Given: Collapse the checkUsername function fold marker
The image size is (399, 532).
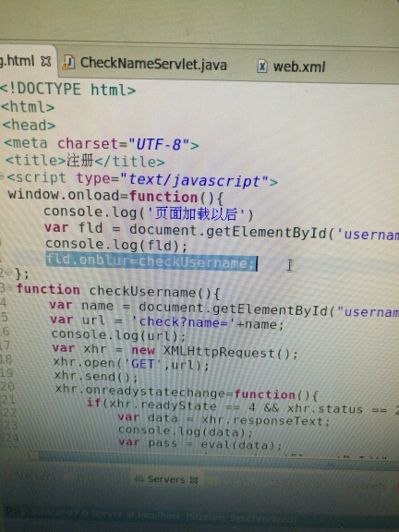Looking at the screenshot, I should click(x=10, y=288).
